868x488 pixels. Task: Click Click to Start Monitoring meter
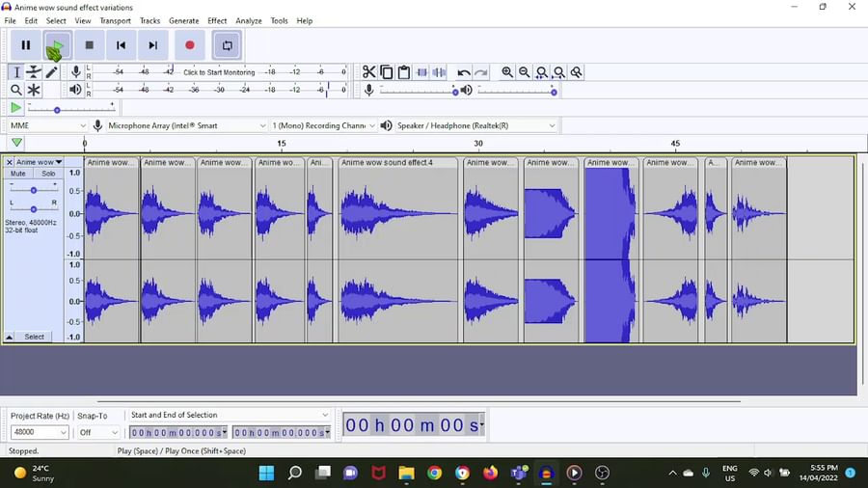pyautogui.click(x=219, y=72)
